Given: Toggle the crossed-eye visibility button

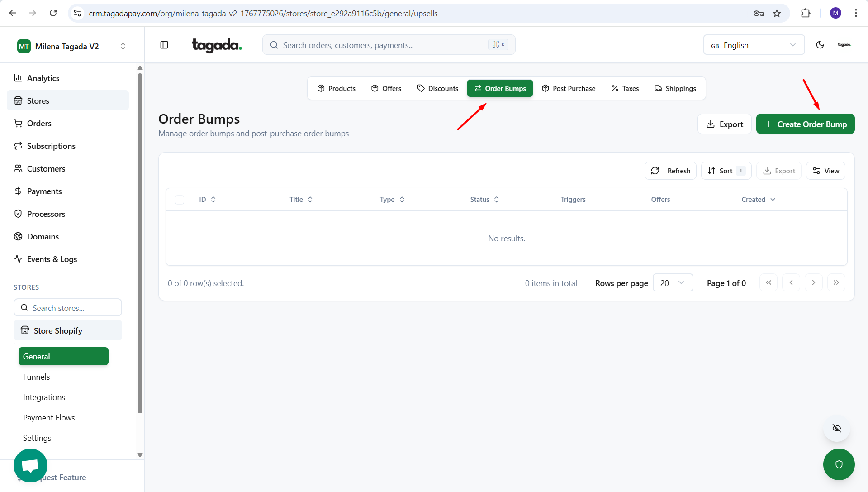Looking at the screenshot, I should pos(836,428).
